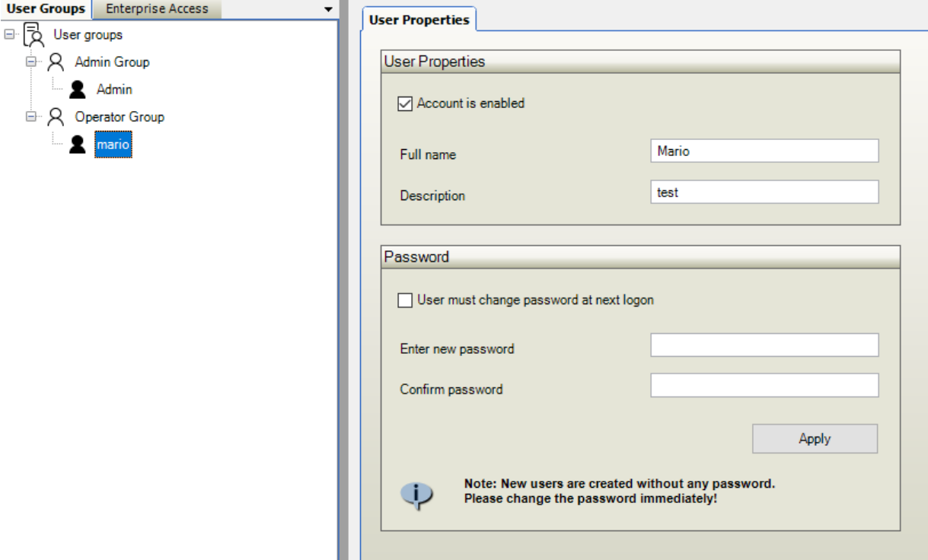The height and width of the screenshot is (560, 928).
Task: Click the Admin user silhouette icon
Action: point(77,90)
